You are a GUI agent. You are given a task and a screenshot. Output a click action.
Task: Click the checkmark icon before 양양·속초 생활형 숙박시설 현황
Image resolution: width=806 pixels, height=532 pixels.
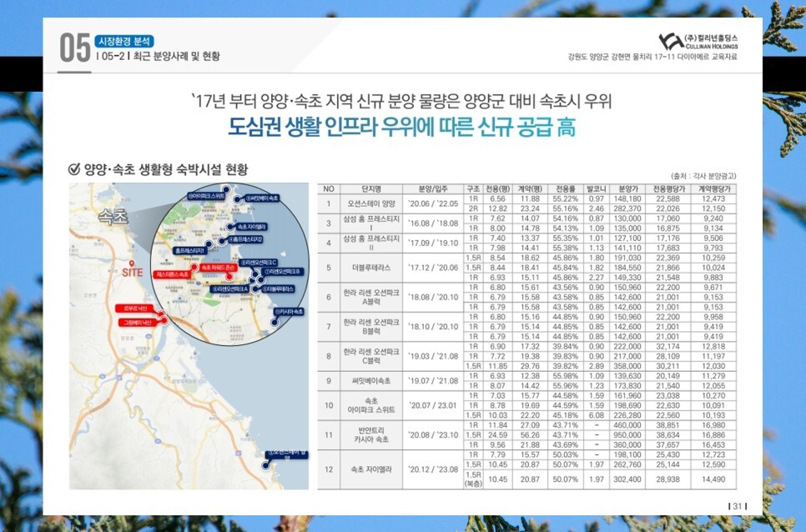pyautogui.click(x=74, y=169)
